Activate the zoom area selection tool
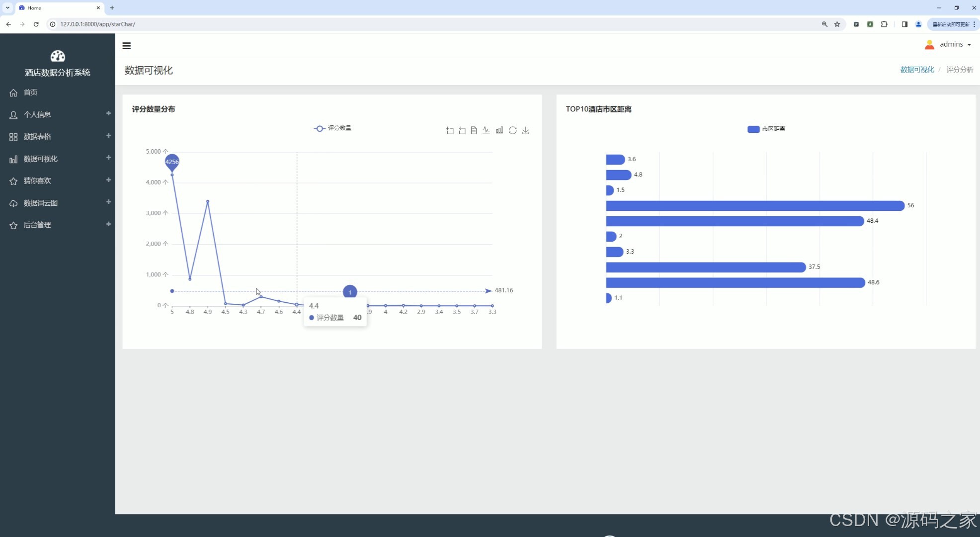Image resolution: width=980 pixels, height=537 pixels. pos(450,130)
